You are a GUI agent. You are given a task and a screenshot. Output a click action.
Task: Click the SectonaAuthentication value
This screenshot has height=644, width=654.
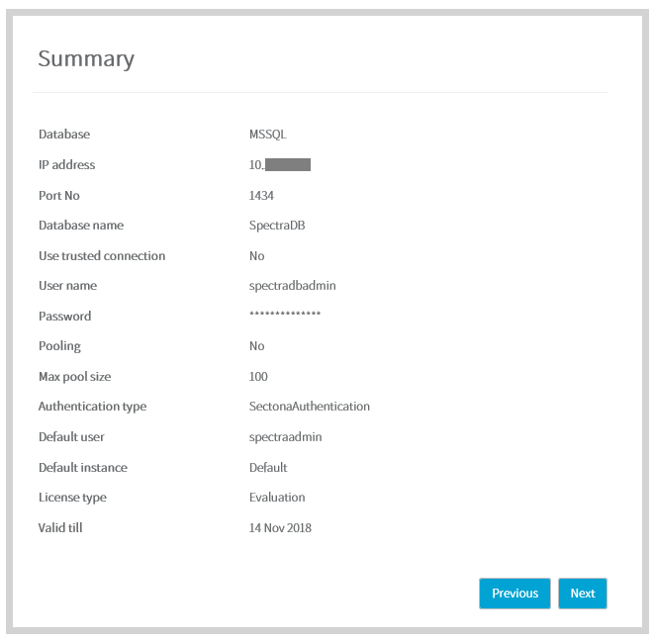tap(310, 407)
